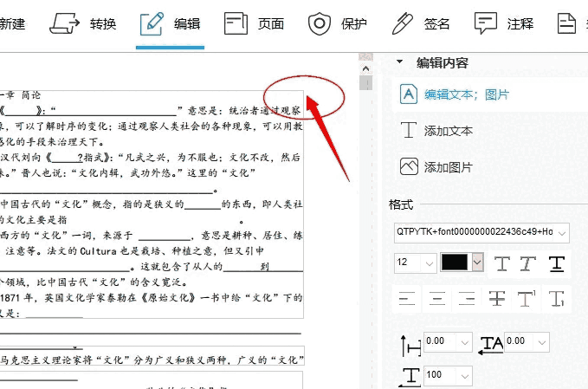Choose 添加文本 (Add Text)
Viewport: 588px width, 389px height.
tap(448, 131)
